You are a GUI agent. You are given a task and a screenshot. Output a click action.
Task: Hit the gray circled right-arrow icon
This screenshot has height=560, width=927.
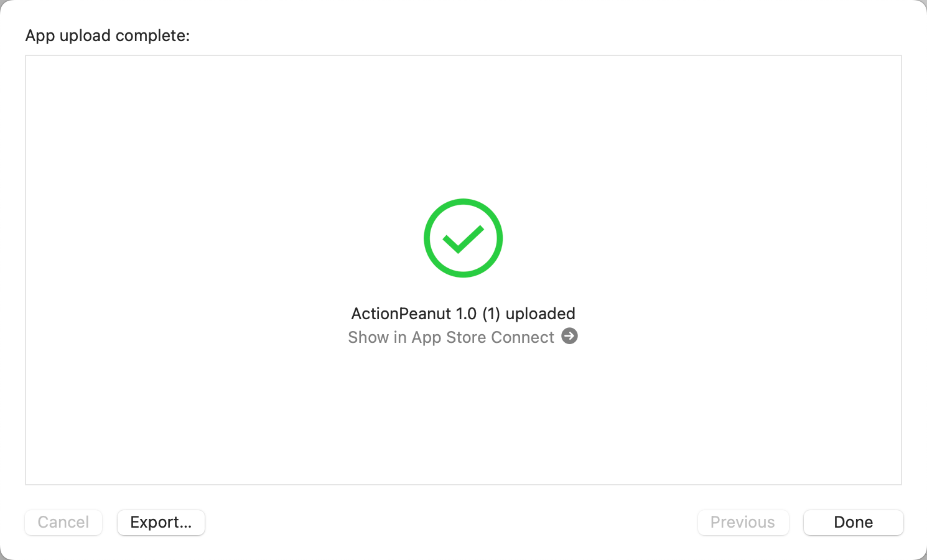tap(569, 336)
